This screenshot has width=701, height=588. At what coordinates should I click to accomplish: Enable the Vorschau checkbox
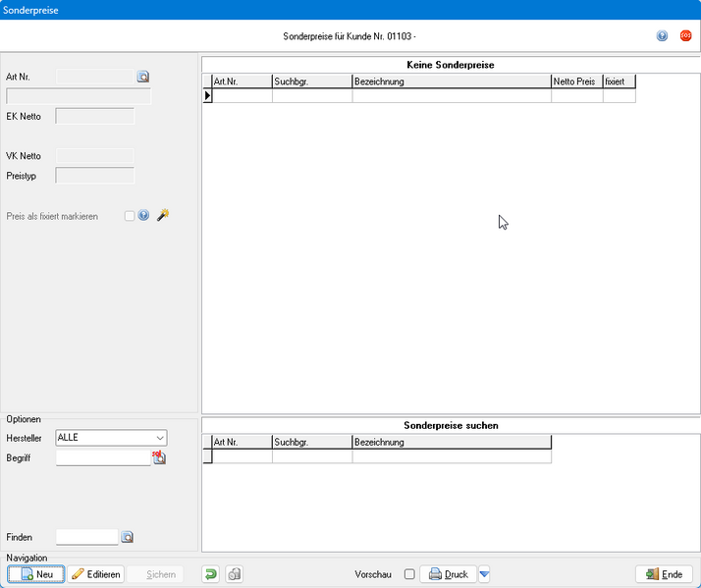point(409,574)
